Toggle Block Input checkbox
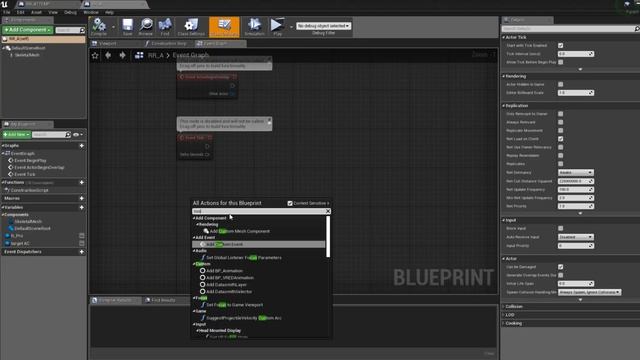This screenshot has width=640, height=360. click(560, 228)
